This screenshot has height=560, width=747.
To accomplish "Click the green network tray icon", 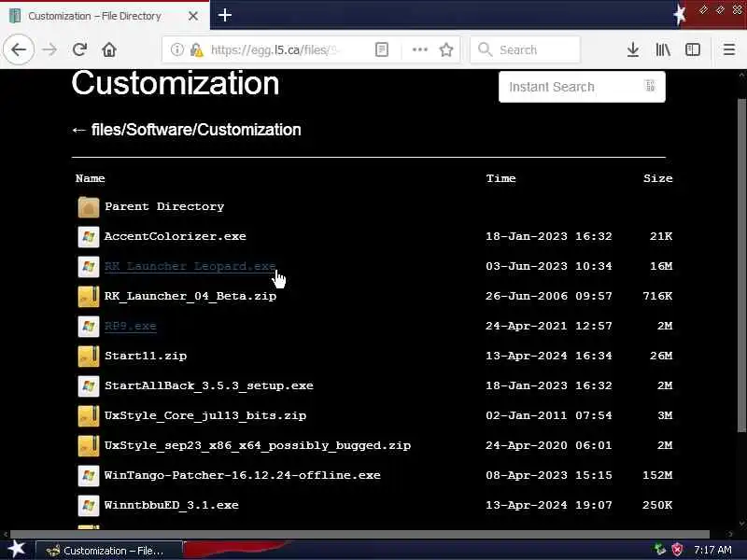I will (x=660, y=550).
